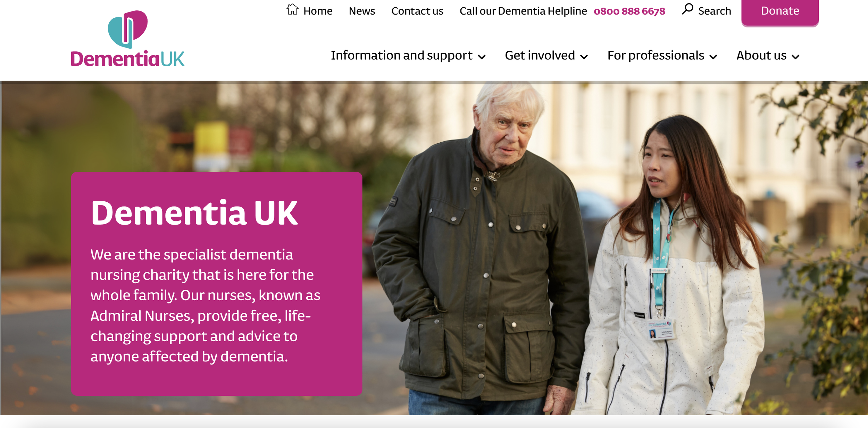Viewport: 868px width, 428px height.
Task: Click the Home link text
Action: [318, 11]
